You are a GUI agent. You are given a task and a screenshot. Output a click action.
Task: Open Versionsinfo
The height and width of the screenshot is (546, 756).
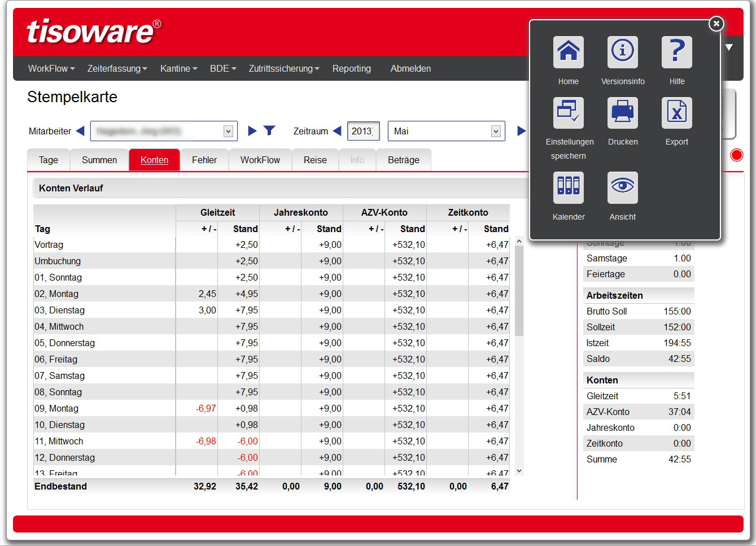coord(622,52)
